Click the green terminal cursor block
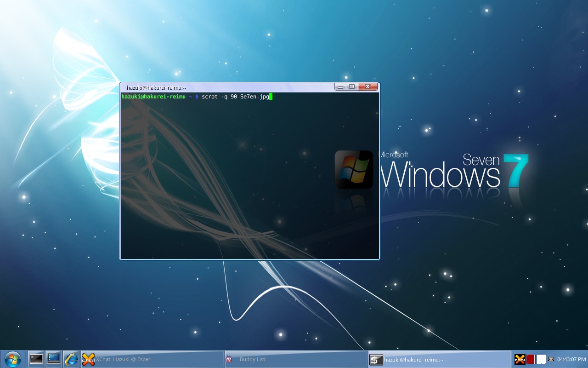 pos(271,97)
